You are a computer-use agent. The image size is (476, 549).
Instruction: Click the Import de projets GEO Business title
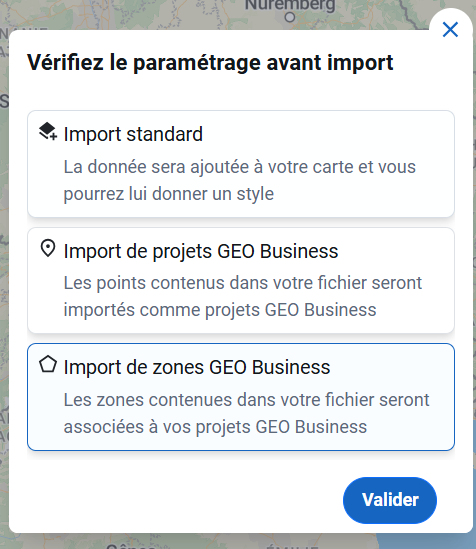pos(201,251)
